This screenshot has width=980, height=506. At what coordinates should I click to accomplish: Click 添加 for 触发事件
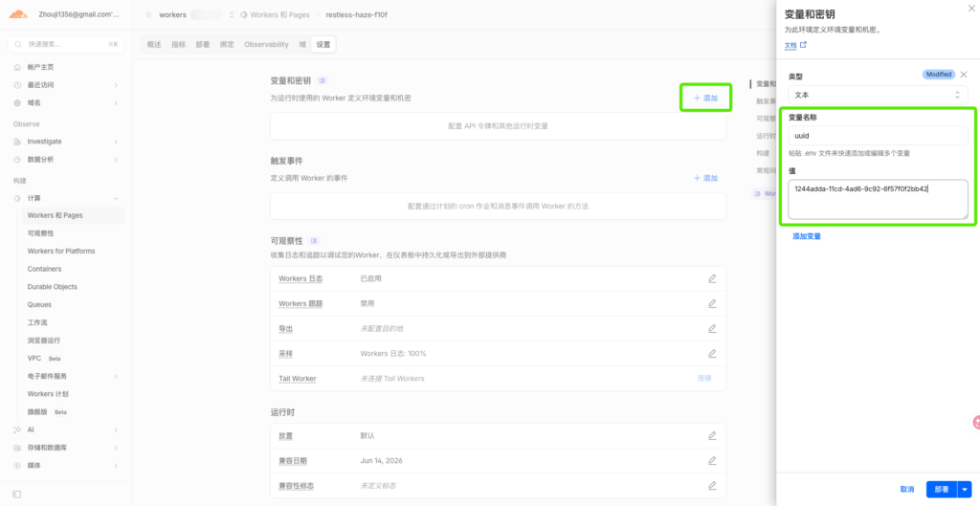pyautogui.click(x=705, y=178)
